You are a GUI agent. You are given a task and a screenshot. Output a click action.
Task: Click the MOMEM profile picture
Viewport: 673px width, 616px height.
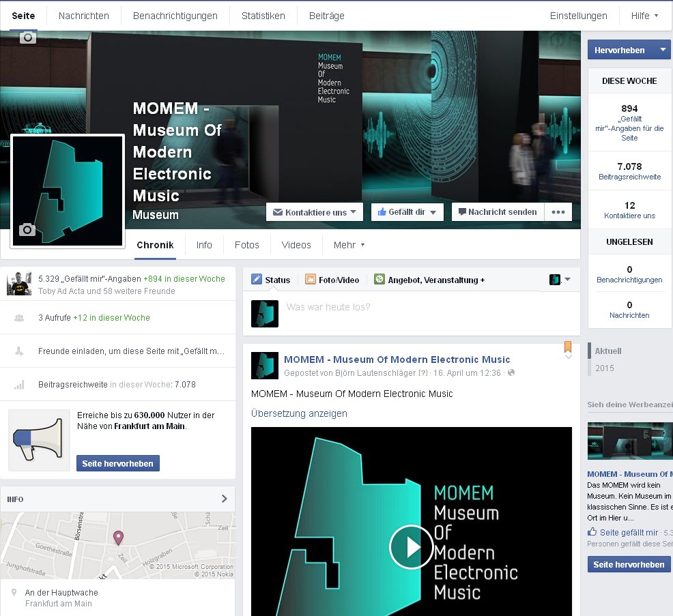click(68, 191)
